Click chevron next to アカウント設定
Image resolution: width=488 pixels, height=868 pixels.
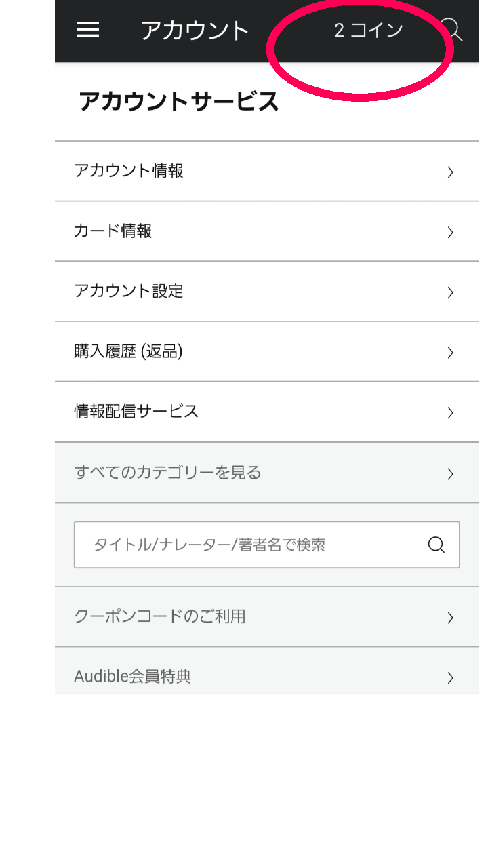[450, 292]
